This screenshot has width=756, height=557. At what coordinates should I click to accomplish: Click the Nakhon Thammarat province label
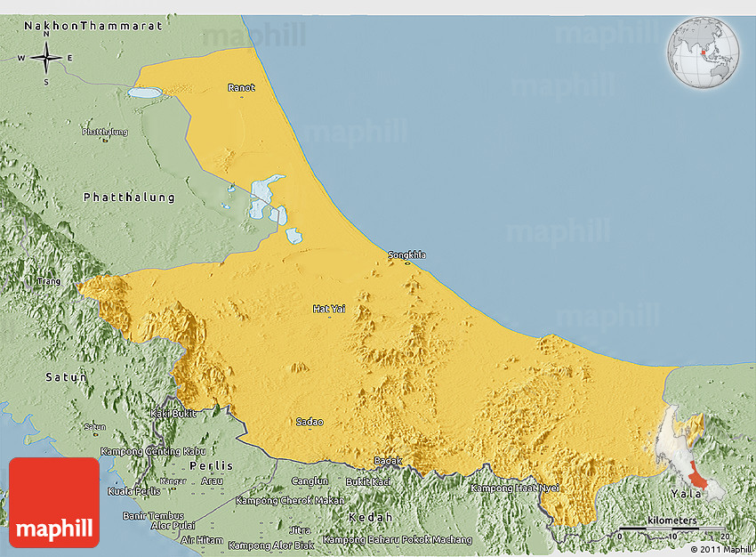[x=93, y=26]
